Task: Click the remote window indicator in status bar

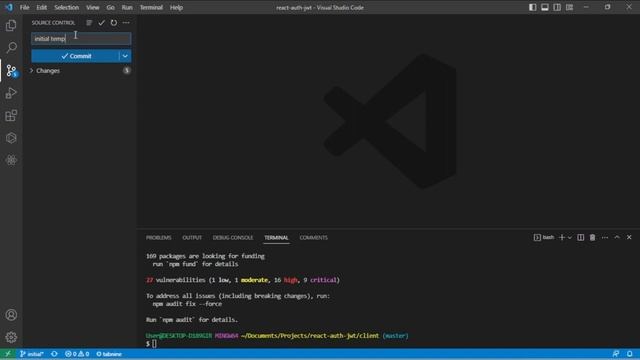Action: pos(8,354)
